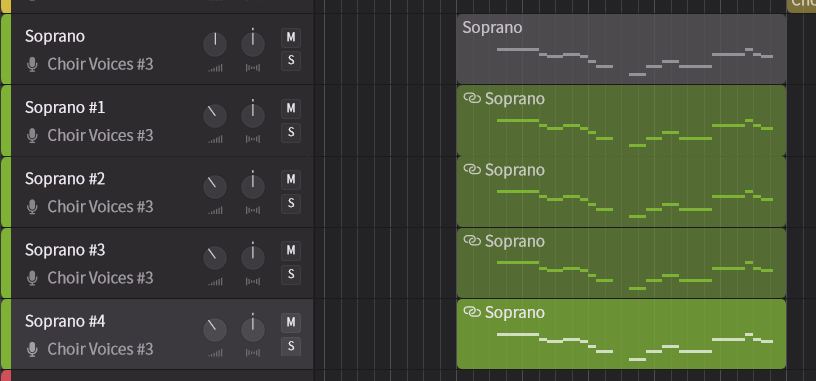Screen dimensions: 816x381
Task: Click the Soprano #4 pan knob
Action: pos(253,330)
